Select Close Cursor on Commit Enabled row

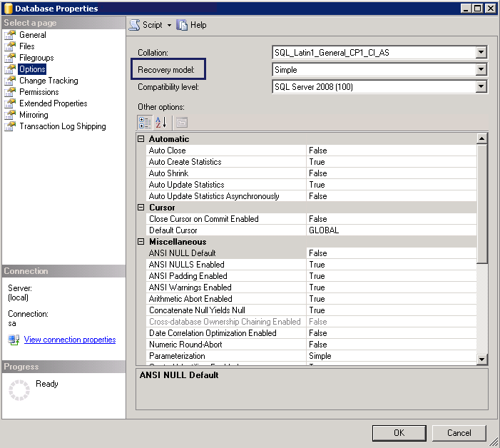point(311,219)
